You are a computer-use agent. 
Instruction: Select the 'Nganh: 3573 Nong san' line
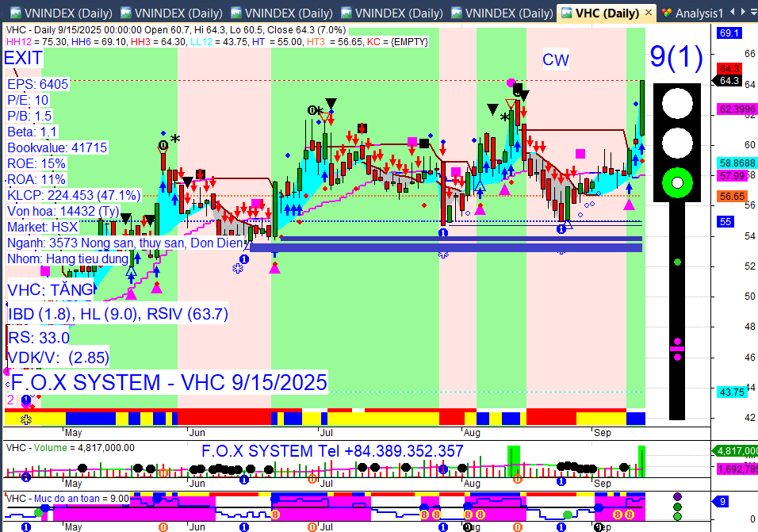pos(124,243)
